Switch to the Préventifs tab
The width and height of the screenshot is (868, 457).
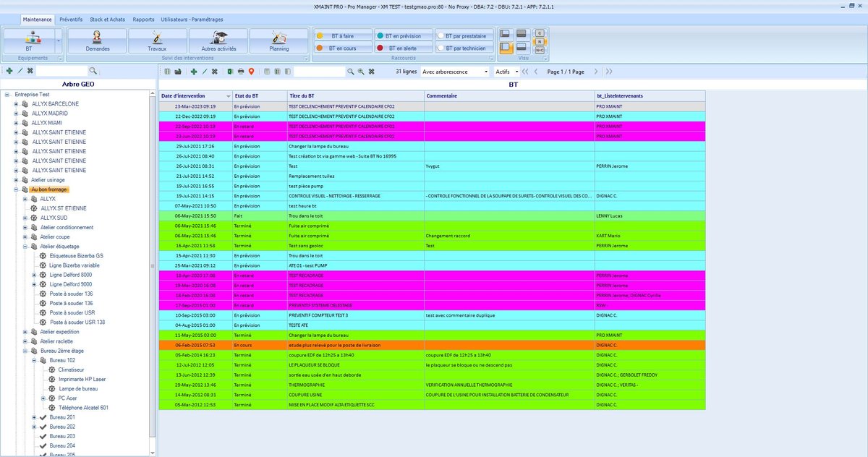(71, 20)
